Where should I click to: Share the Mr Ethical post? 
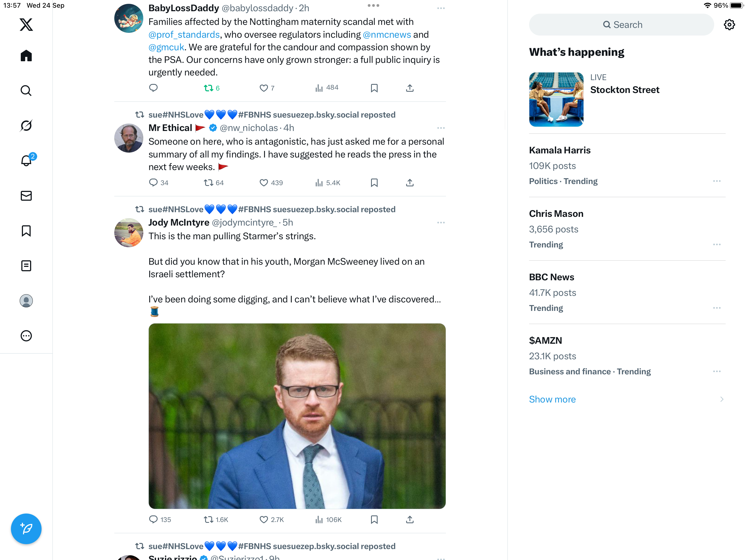pyautogui.click(x=410, y=183)
